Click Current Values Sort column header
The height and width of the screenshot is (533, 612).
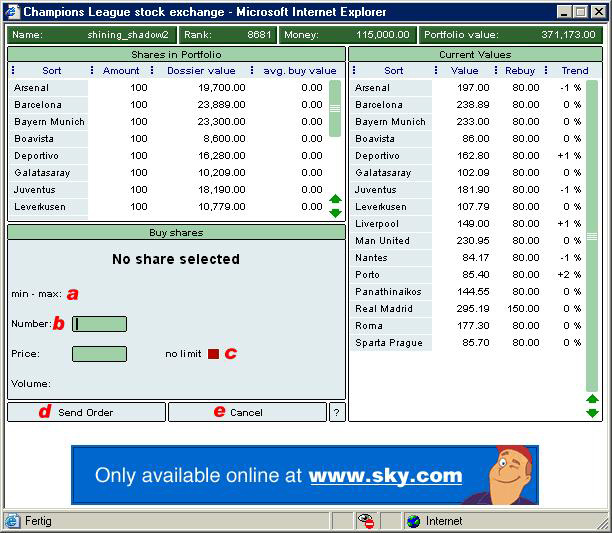point(393,71)
